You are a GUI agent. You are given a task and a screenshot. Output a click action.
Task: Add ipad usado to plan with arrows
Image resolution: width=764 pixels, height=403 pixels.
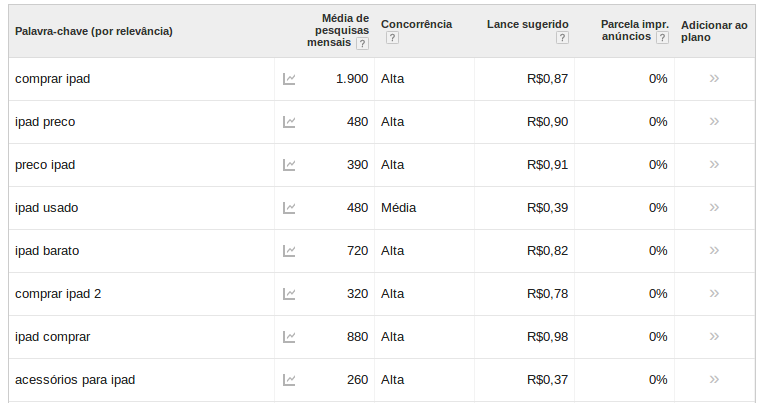tap(714, 207)
